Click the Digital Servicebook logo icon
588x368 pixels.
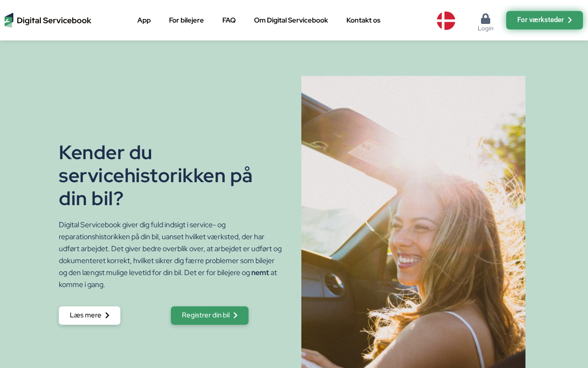(x=9, y=20)
